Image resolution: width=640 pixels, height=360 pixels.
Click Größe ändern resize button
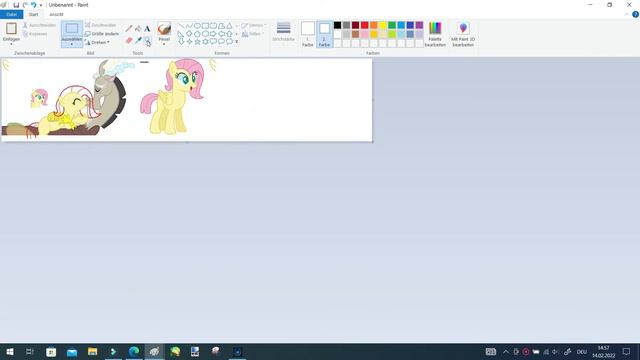[x=102, y=34]
